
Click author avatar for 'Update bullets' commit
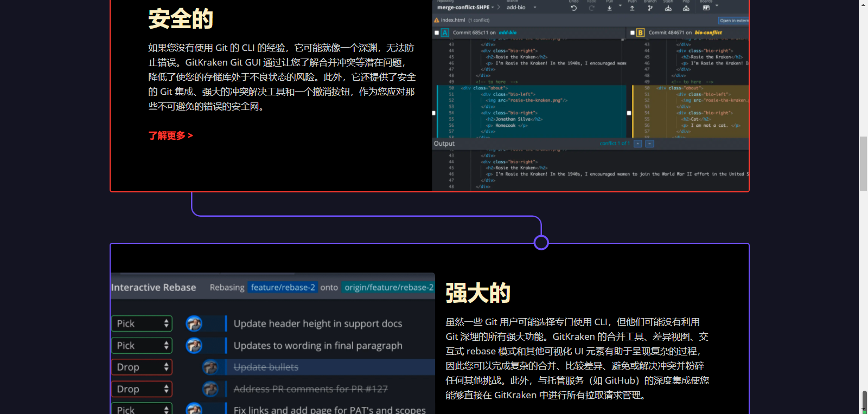210,367
